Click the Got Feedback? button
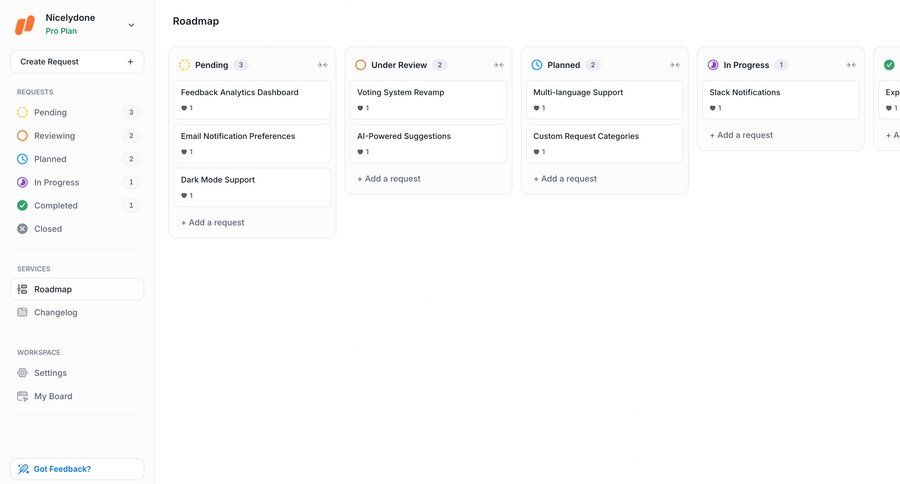The height and width of the screenshot is (484, 900). pos(77,469)
